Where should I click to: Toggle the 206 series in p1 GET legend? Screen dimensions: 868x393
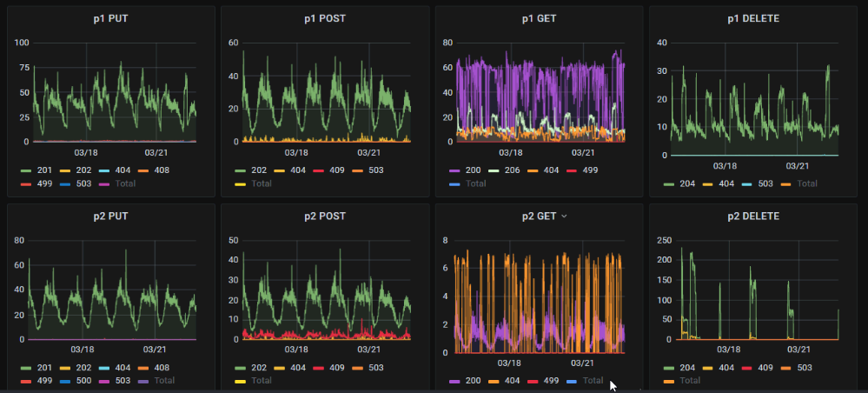[x=504, y=170]
